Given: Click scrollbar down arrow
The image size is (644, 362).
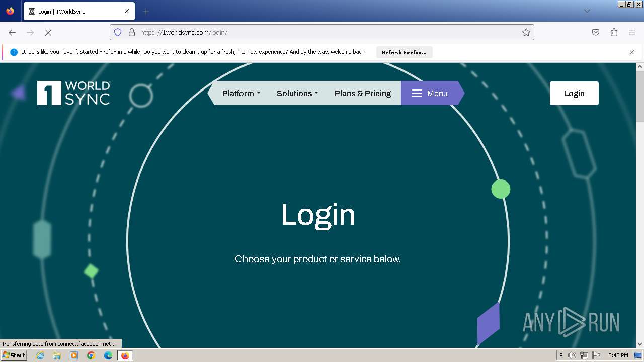Looking at the screenshot, I should [x=640, y=344].
